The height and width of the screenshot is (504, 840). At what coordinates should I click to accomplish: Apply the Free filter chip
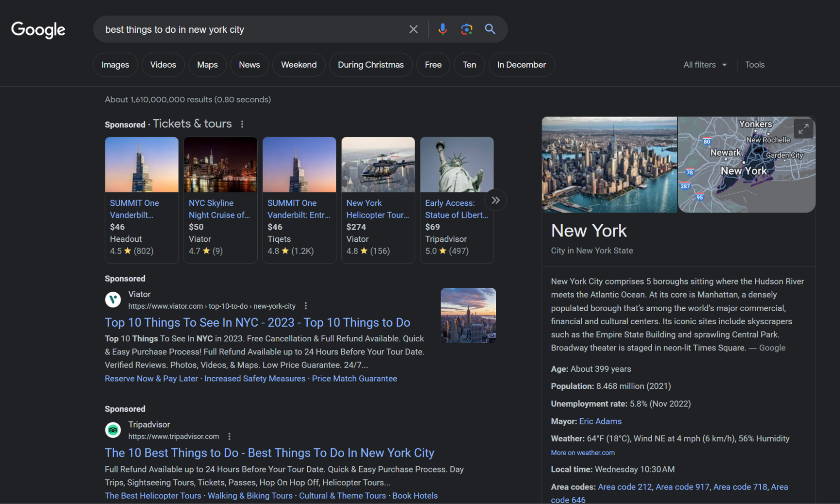point(433,65)
